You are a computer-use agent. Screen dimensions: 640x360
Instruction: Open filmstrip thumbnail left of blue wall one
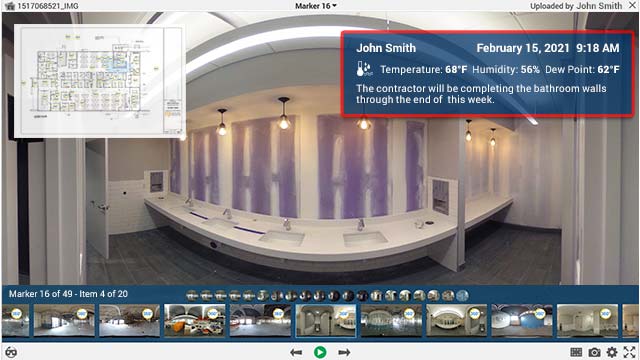click(x=457, y=320)
